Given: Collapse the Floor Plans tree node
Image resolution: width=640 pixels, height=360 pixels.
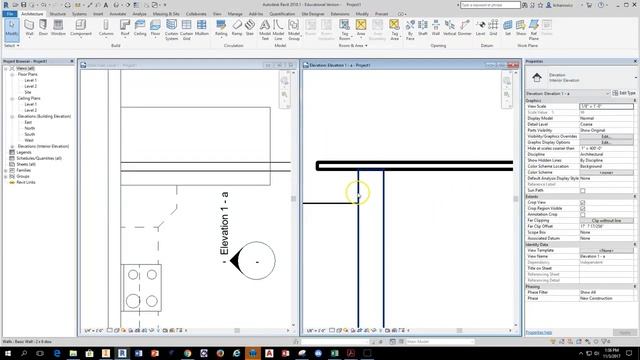Looking at the screenshot, I should 12,75.
